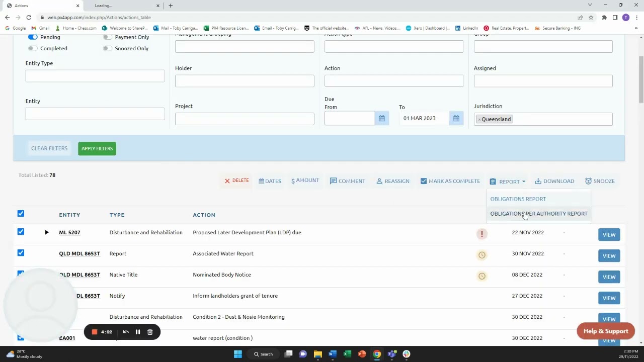Click CLEAR FILTERS button
This screenshot has height=362, width=644.
49,148
